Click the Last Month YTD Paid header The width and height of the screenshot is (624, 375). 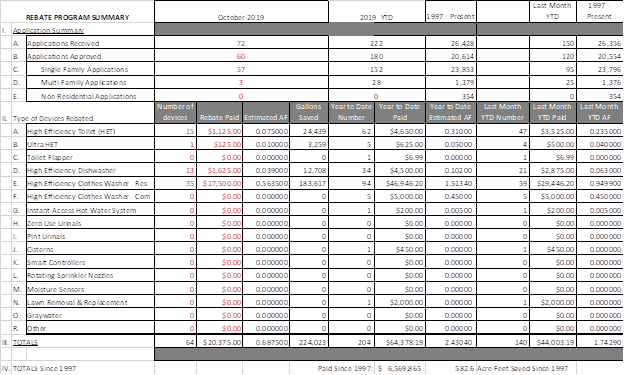(552, 112)
